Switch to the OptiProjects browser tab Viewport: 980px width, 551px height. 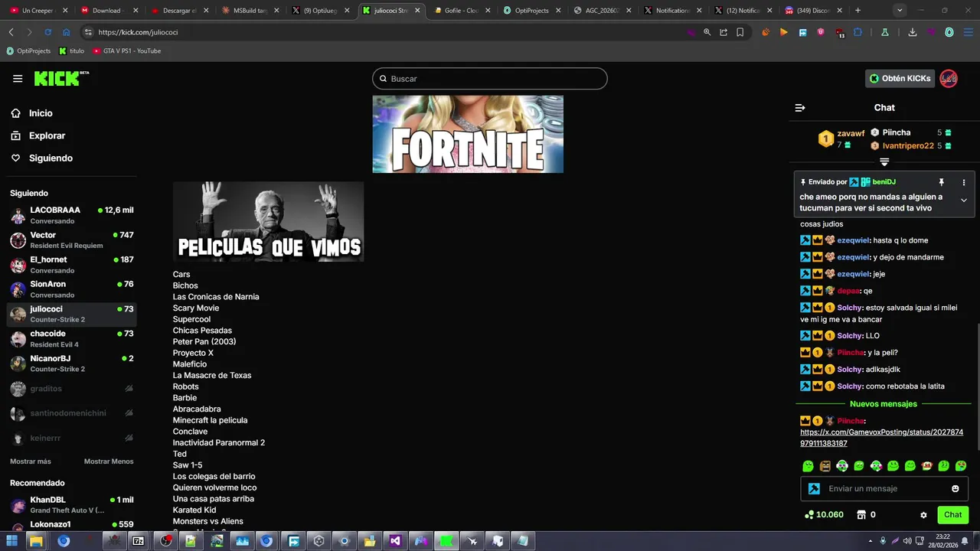click(x=531, y=11)
